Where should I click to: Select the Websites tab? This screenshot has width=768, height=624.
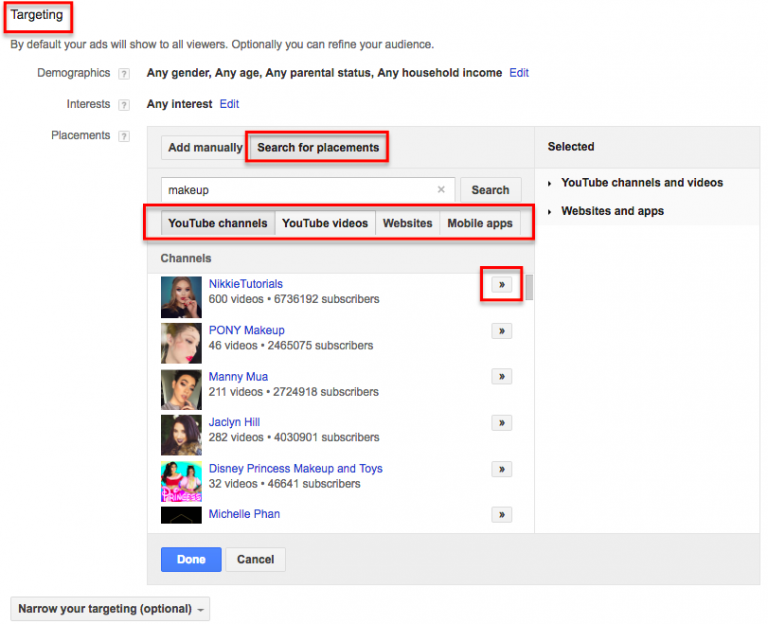407,223
